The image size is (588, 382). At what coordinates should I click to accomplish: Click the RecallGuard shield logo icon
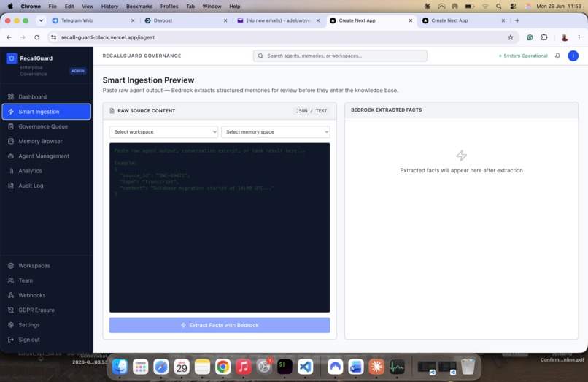pos(12,58)
